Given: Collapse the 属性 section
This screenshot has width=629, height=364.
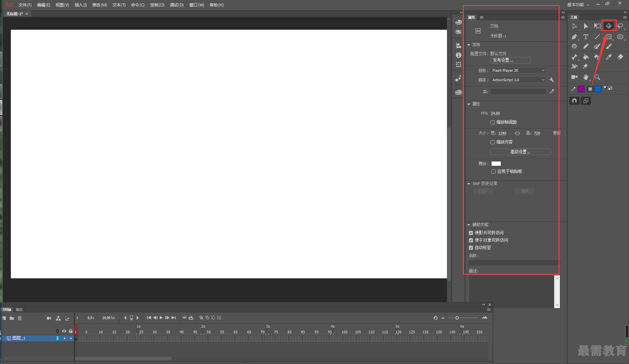Looking at the screenshot, I should pos(469,104).
